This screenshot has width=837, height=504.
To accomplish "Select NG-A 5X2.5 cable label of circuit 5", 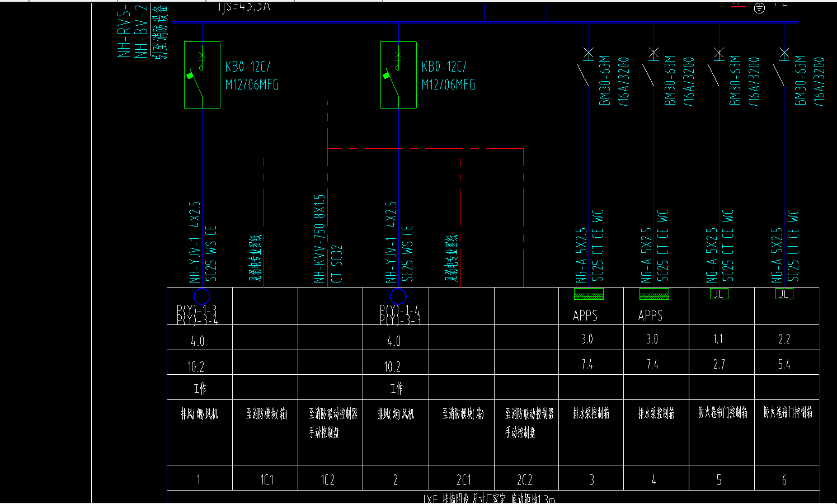I will (712, 255).
